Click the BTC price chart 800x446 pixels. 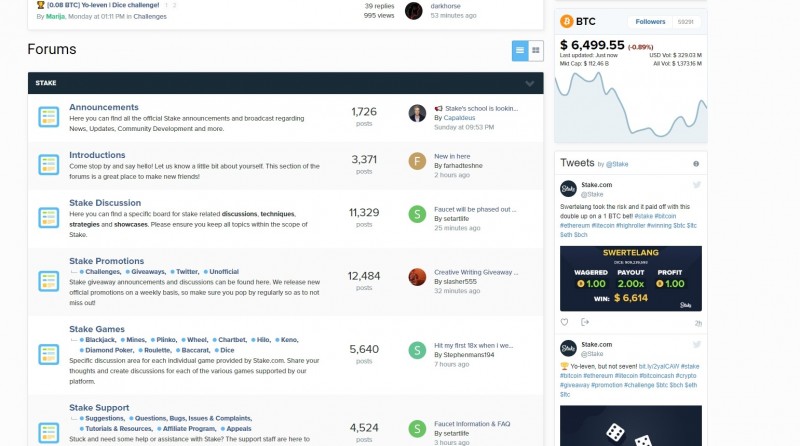631,105
